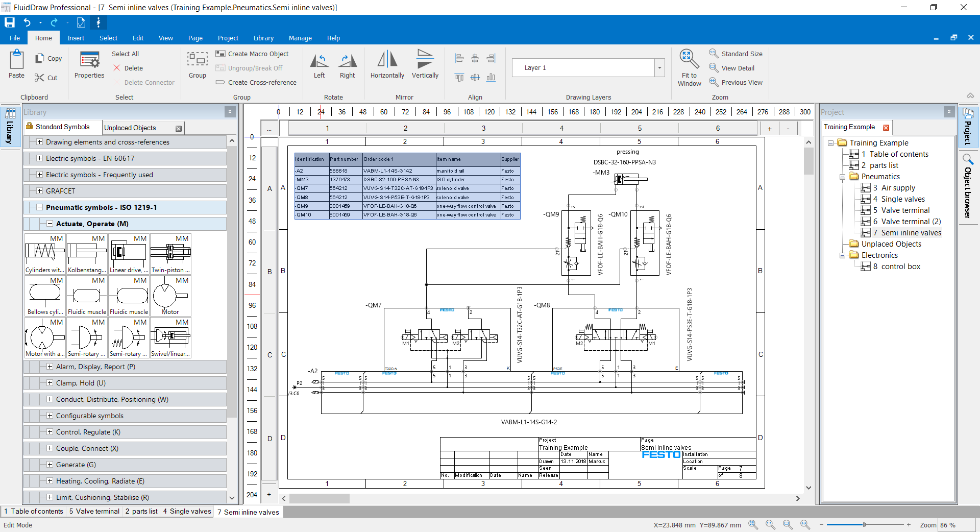Click the Cut scissors icon
Image resolution: width=980 pixels, height=532 pixels.
[40, 78]
